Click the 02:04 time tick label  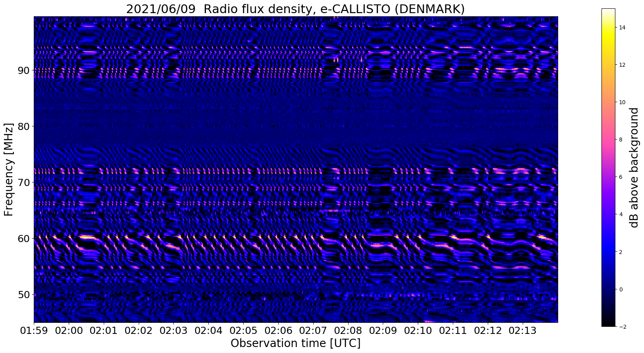208,331
